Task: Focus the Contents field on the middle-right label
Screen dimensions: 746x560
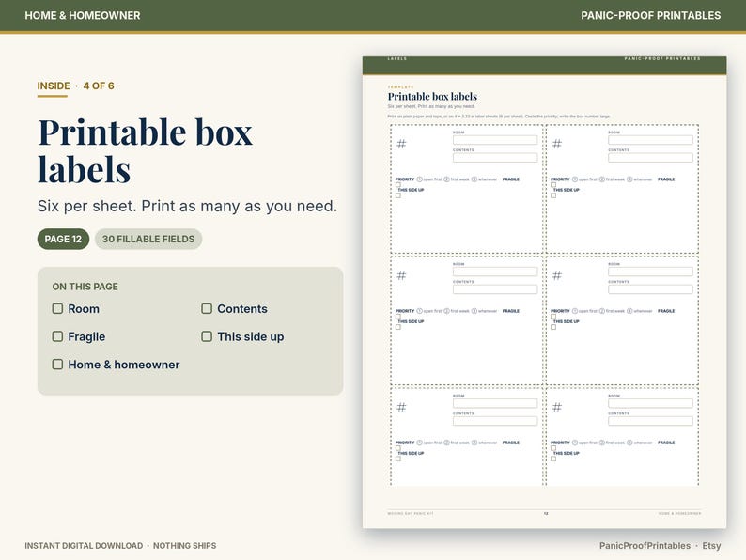Action: tap(650, 289)
